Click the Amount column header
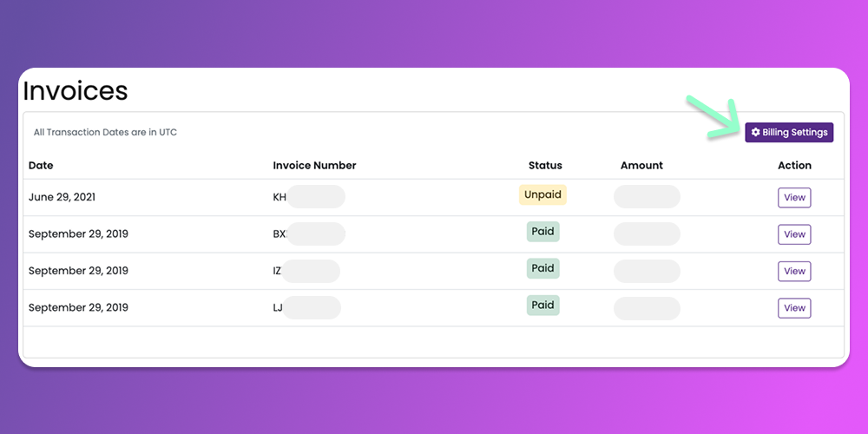The width and height of the screenshot is (868, 434). click(641, 165)
